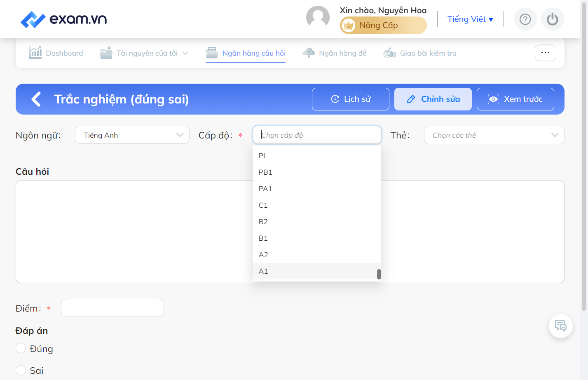
Task: Click the Xem trước button
Action: (515, 99)
